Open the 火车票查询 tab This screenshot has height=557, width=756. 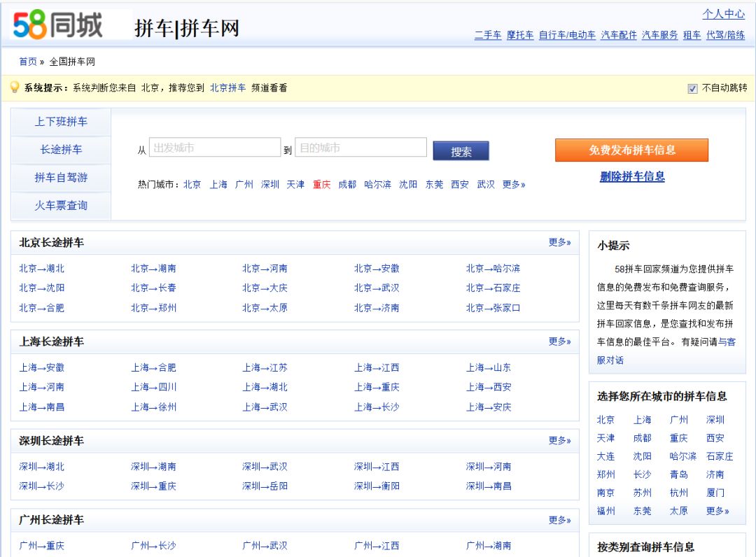coord(61,206)
